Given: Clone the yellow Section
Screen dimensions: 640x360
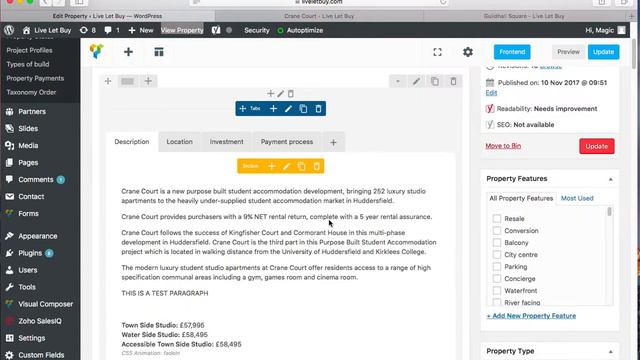Looking at the screenshot, I should (301, 166).
